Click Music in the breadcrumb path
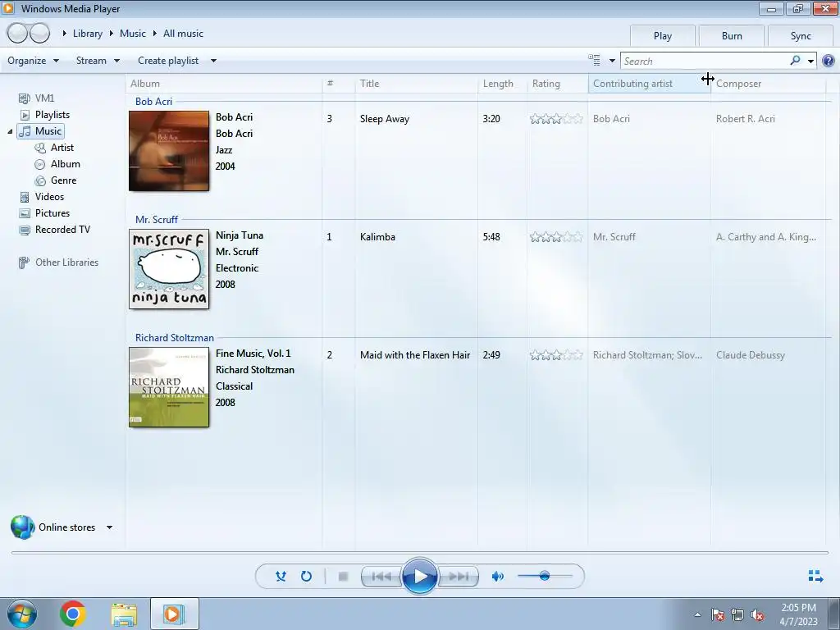This screenshot has height=630, width=840. (x=132, y=33)
